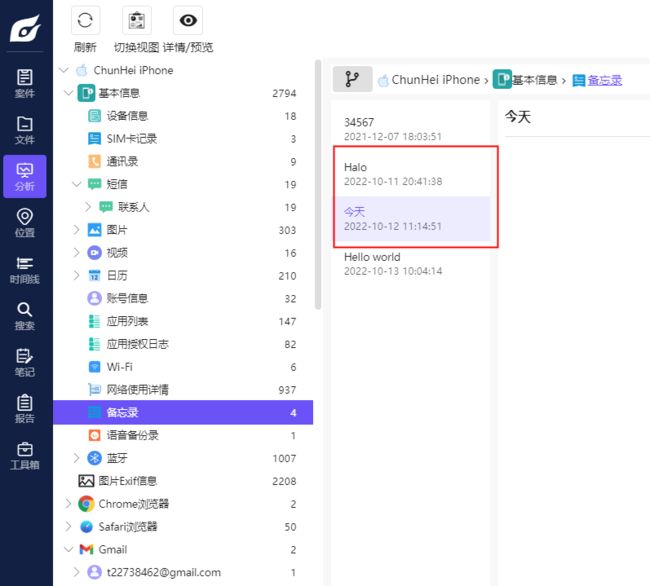Collapse the 短信 tree node
This screenshot has width=650, height=586.
coord(77,184)
